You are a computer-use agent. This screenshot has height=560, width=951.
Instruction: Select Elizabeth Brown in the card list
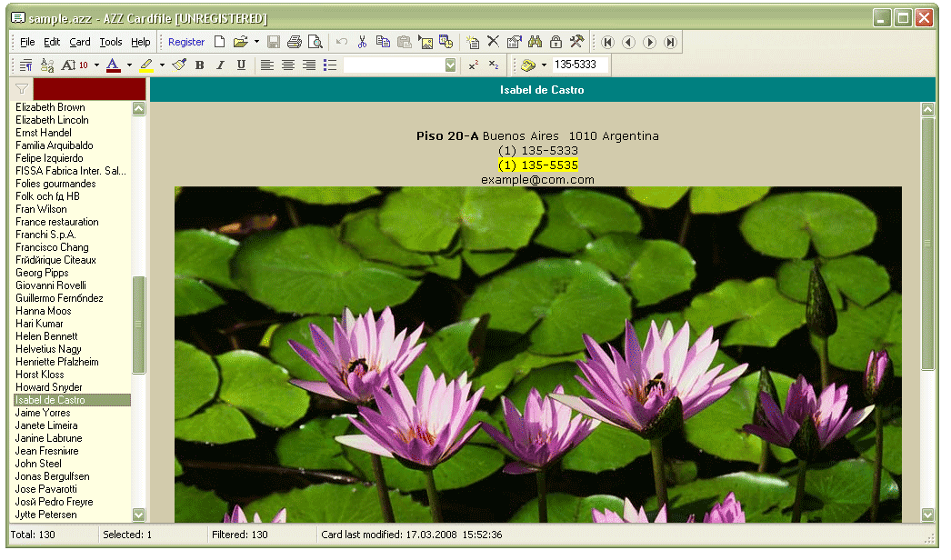pos(72,107)
